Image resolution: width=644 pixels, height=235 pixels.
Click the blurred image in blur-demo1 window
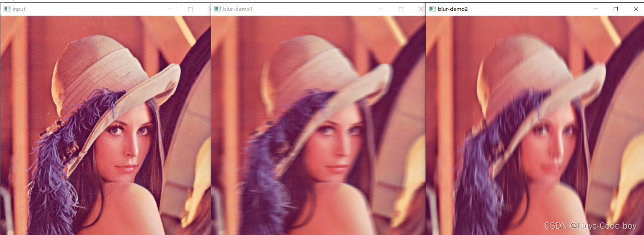click(318, 125)
